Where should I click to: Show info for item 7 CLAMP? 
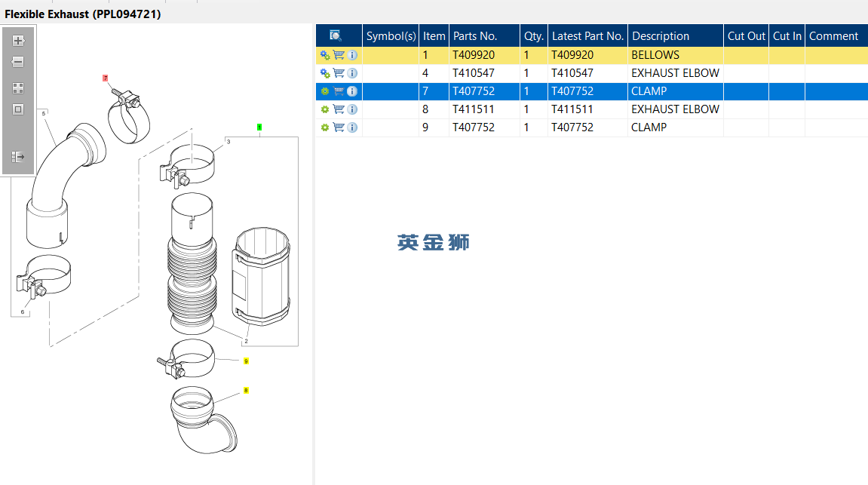(x=352, y=91)
